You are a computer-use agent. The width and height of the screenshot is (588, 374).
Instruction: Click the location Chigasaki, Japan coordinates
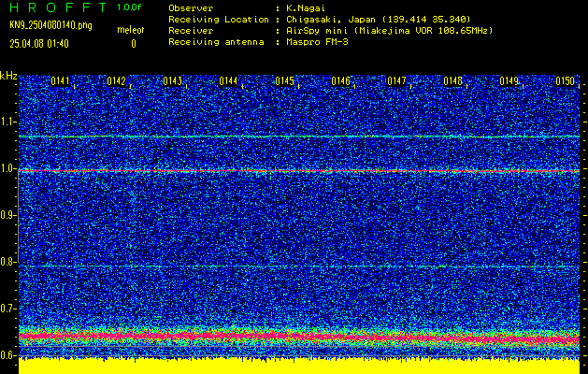pyautogui.click(x=379, y=20)
